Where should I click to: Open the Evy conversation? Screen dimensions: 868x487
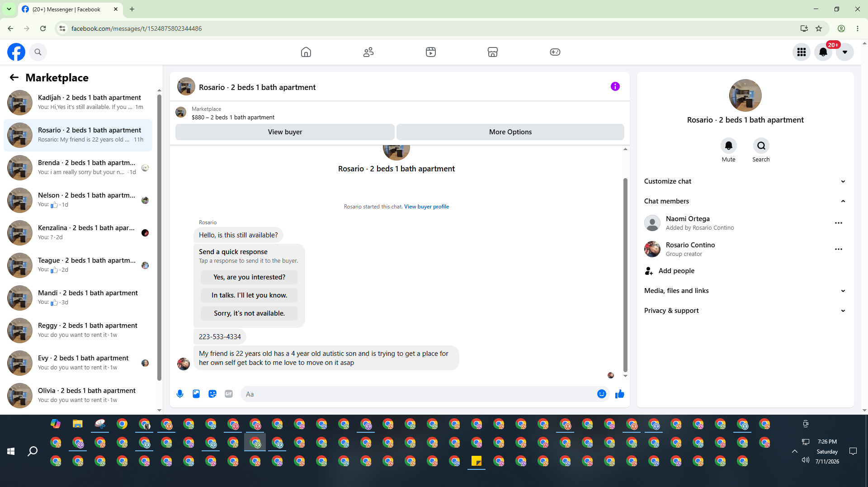coord(78,363)
